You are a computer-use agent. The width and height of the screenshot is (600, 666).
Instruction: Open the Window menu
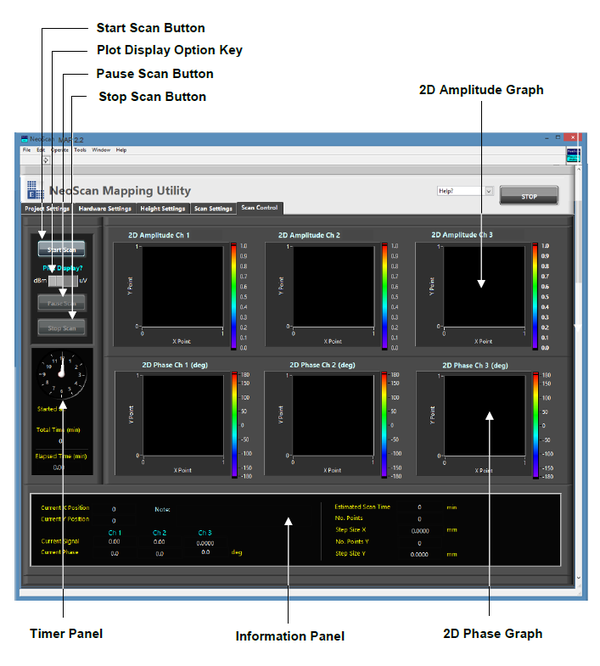101,150
